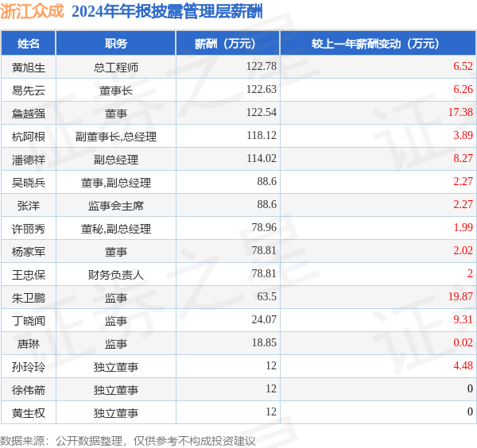Select 2.27 change in 张洋's row

coord(463,205)
